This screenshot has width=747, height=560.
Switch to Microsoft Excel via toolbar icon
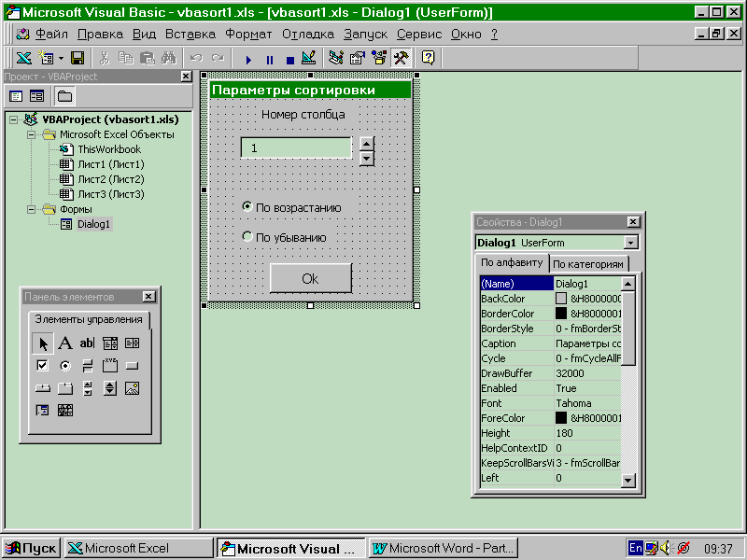pyautogui.click(x=24, y=58)
